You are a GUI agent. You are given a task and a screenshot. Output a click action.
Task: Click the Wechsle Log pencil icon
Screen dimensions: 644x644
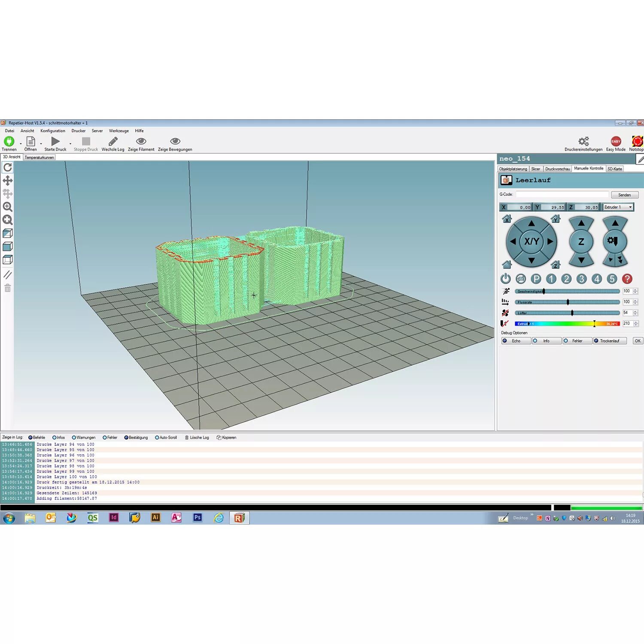[113, 141]
